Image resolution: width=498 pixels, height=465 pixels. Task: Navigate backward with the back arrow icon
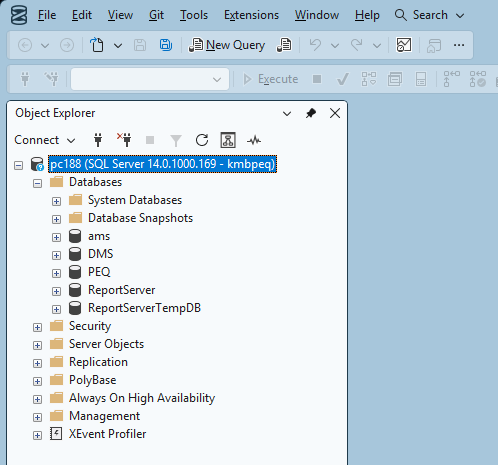click(25, 45)
